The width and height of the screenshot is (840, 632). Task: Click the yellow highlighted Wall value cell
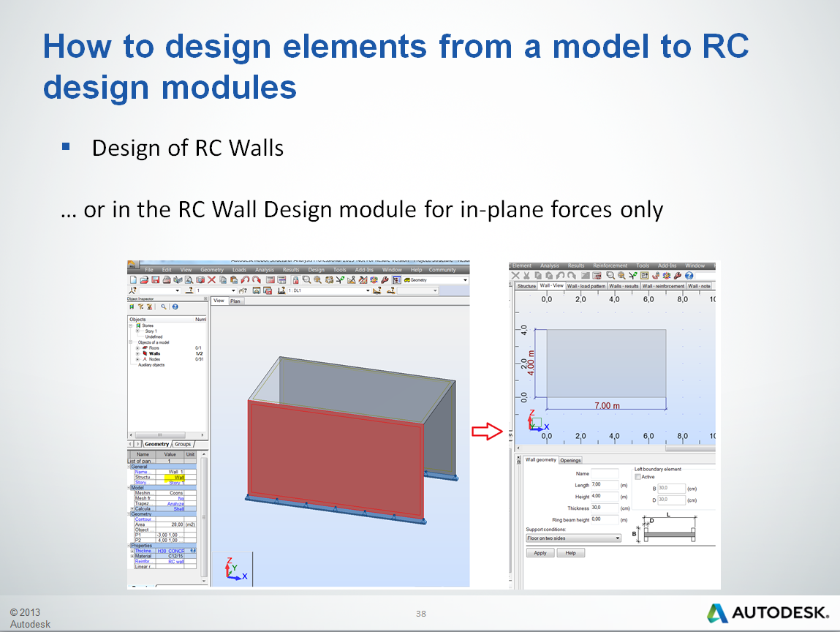point(175,477)
